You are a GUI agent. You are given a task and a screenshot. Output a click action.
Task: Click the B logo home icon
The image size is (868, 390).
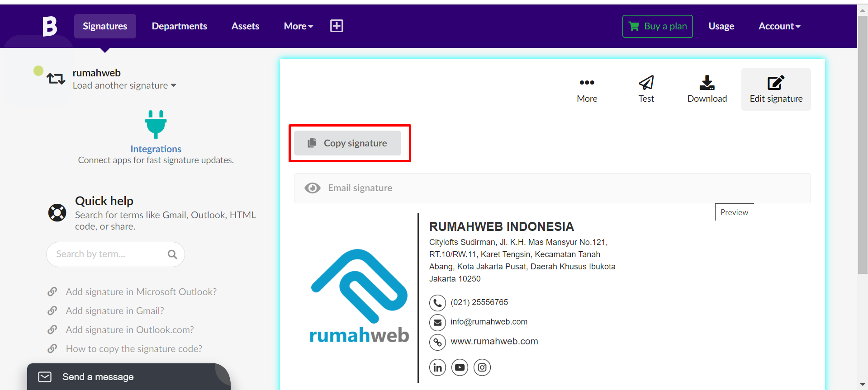(x=50, y=26)
